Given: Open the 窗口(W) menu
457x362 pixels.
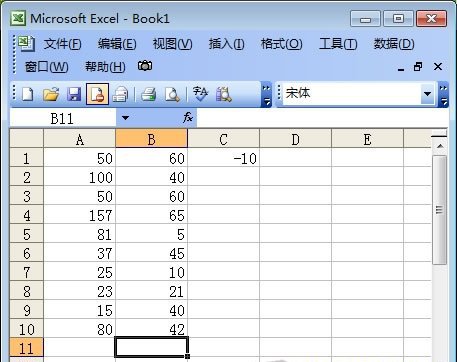Looking at the screenshot, I should pyautogui.click(x=46, y=67).
